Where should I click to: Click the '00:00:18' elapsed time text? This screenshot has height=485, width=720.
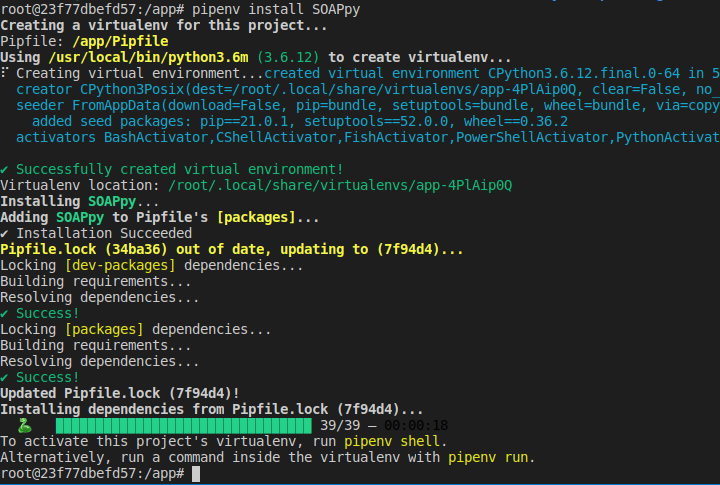pos(416,425)
